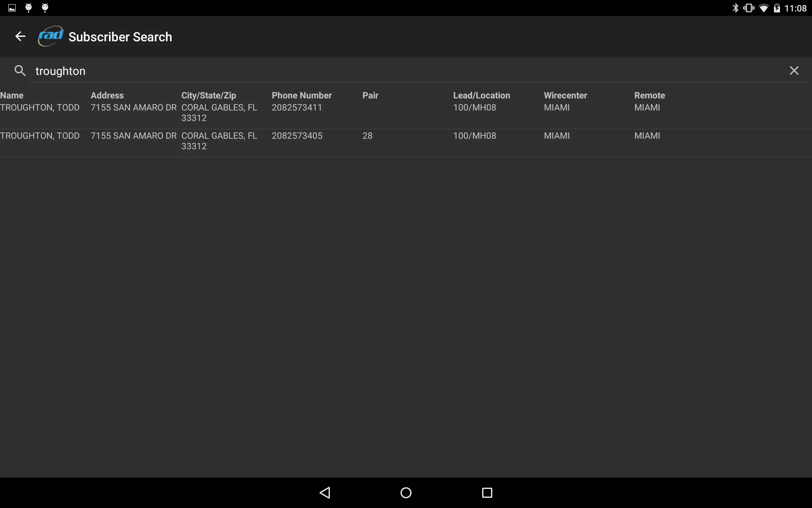This screenshot has width=812, height=508.
Task: Select the Remote column header
Action: (650, 96)
